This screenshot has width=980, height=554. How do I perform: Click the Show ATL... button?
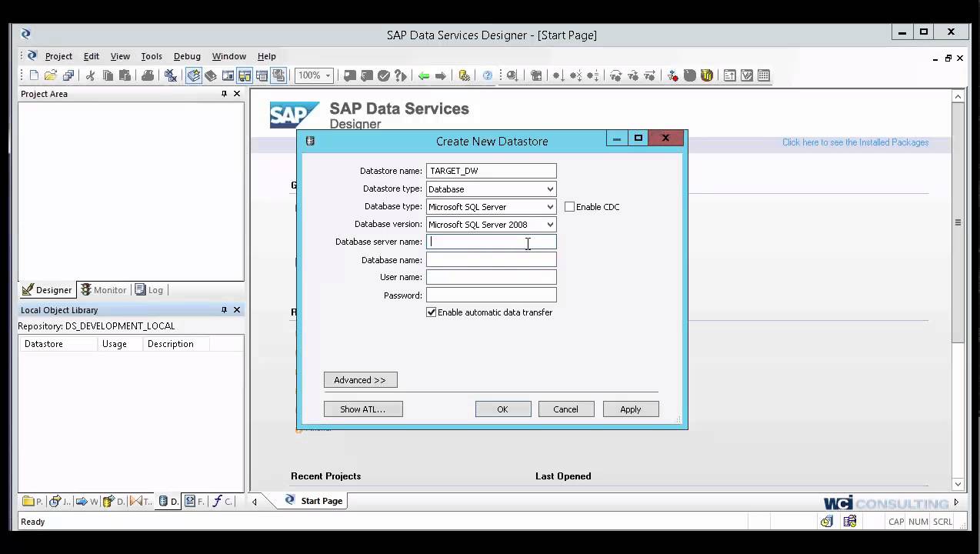coord(363,409)
